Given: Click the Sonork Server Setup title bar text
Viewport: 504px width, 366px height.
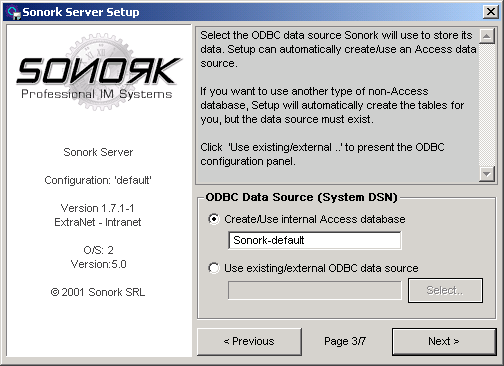Looking at the screenshot, I should pos(81,12).
